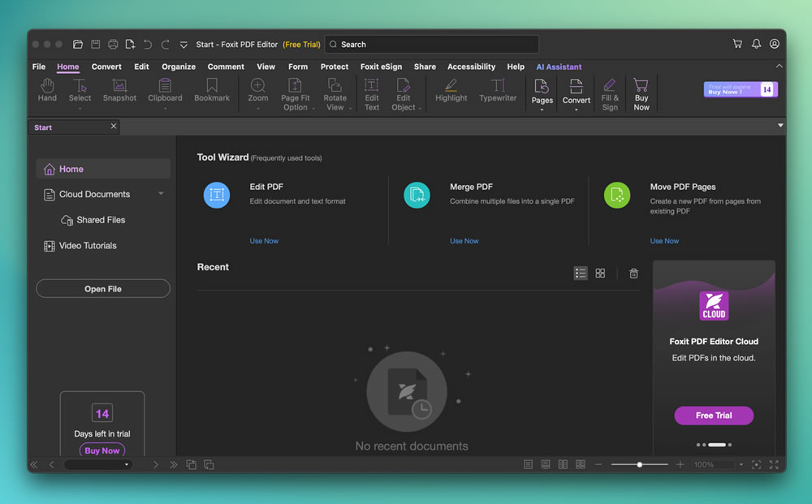
Task: Switch Recent to list view
Action: pyautogui.click(x=581, y=273)
